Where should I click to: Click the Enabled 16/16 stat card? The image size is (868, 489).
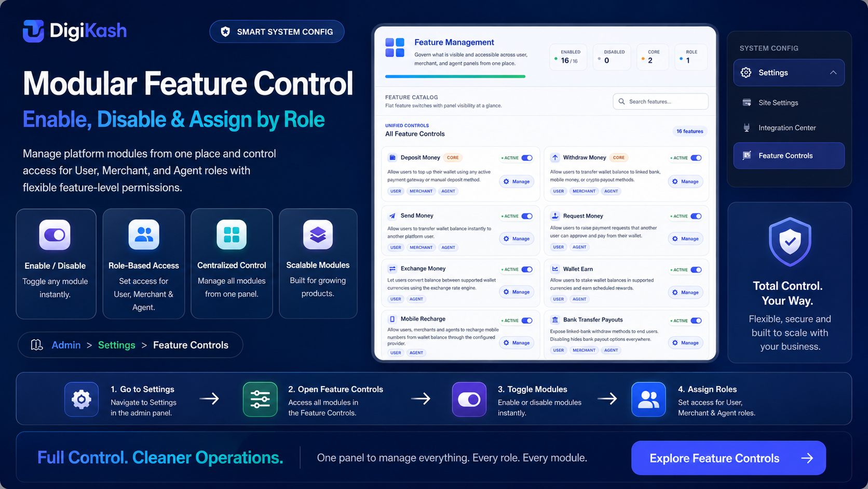[x=569, y=57]
